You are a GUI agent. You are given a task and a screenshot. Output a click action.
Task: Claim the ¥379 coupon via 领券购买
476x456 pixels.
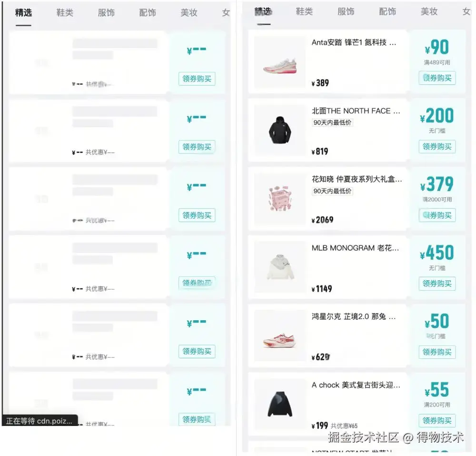pos(437,215)
